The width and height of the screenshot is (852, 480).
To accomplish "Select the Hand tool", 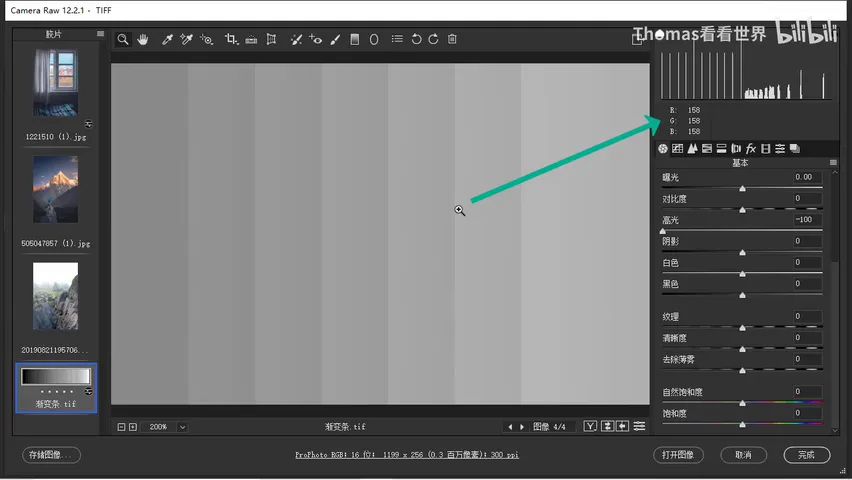I will coord(143,39).
